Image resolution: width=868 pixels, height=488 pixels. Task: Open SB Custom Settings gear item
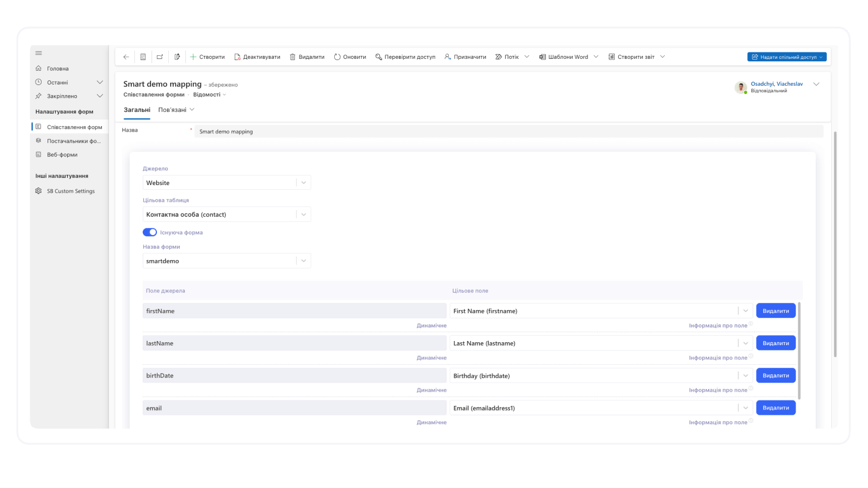pyautogui.click(x=70, y=191)
